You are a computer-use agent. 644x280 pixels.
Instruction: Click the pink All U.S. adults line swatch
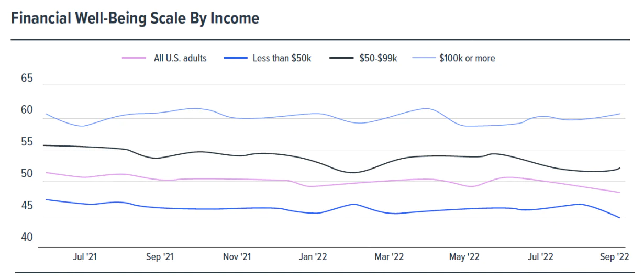click(134, 59)
